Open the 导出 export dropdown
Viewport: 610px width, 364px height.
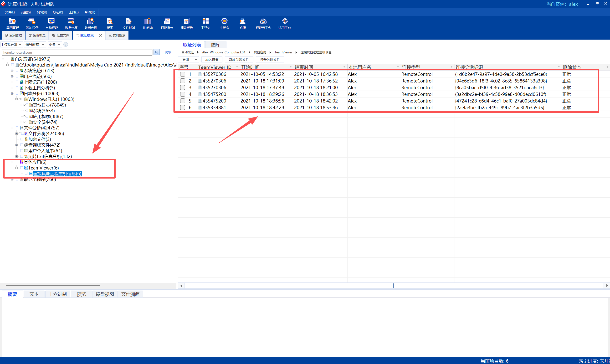pyautogui.click(x=195, y=60)
